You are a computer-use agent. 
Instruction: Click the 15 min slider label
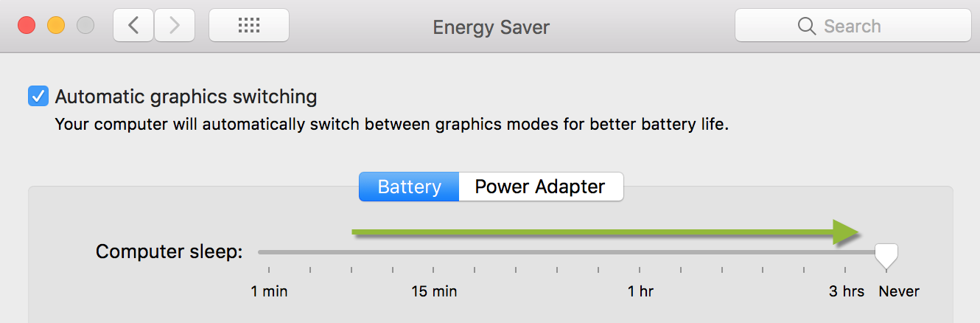tap(434, 291)
